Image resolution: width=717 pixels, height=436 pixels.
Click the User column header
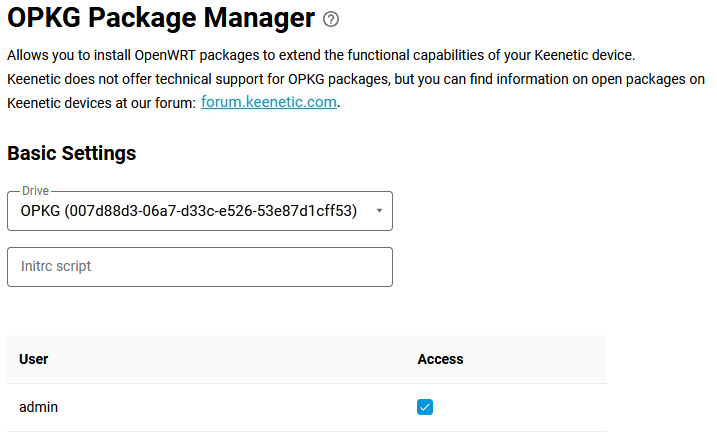click(x=34, y=359)
